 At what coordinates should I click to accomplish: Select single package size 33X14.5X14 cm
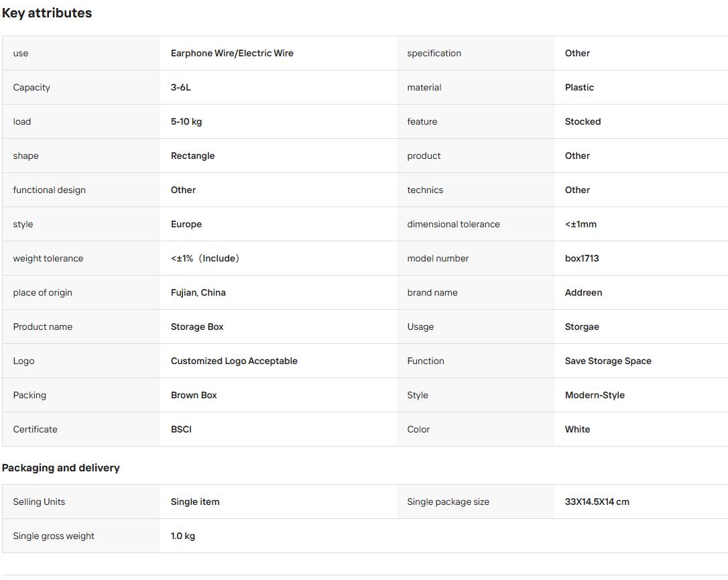[597, 502]
